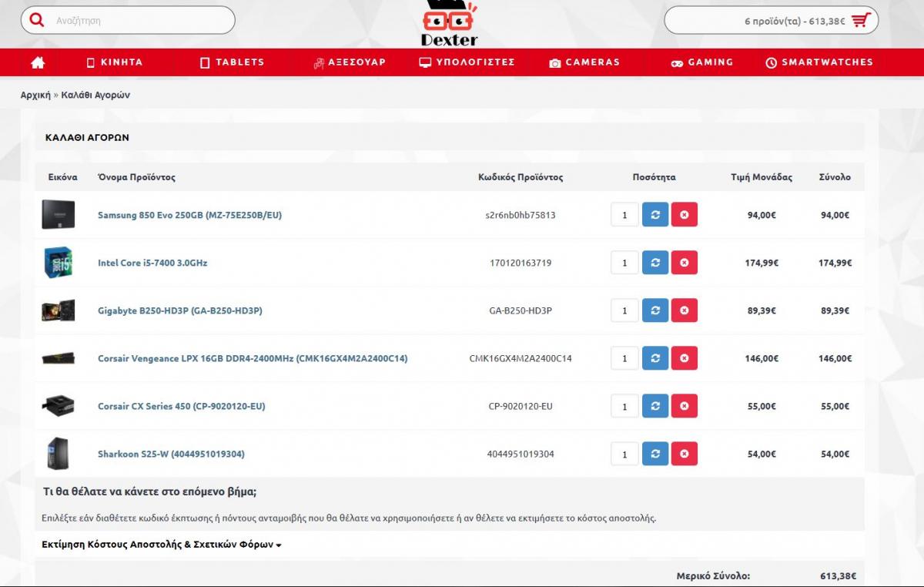Click the search magnifier icon
Screen dimensions: 924x587
pos(36,21)
